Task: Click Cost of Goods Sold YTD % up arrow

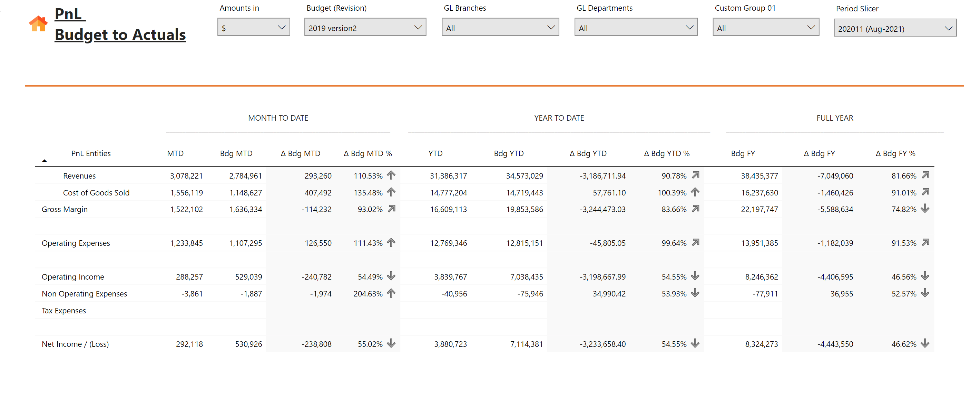Action: click(695, 192)
